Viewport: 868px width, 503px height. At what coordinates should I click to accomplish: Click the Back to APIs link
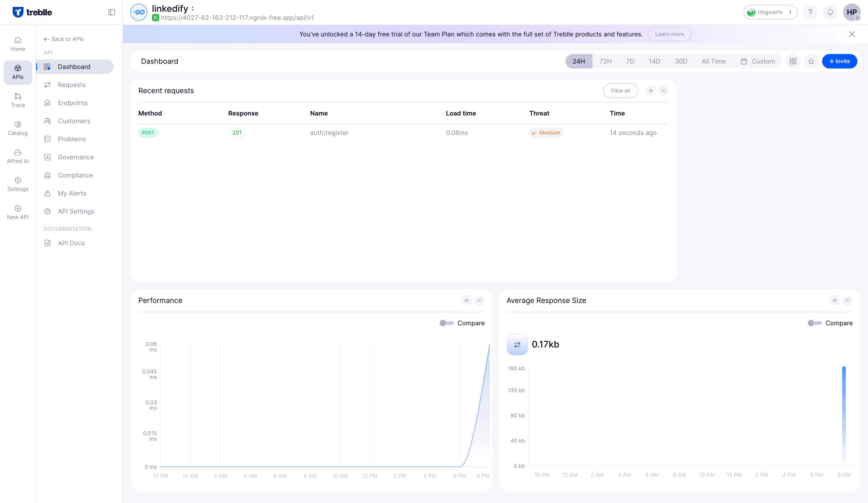pyautogui.click(x=64, y=39)
